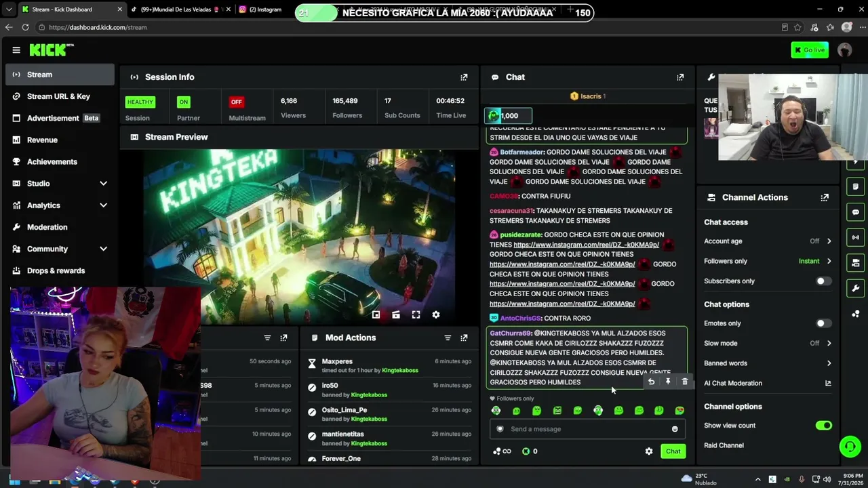This screenshot has height=488, width=868.
Task: Pop out the Channel Actions panel
Action: click(x=825, y=197)
